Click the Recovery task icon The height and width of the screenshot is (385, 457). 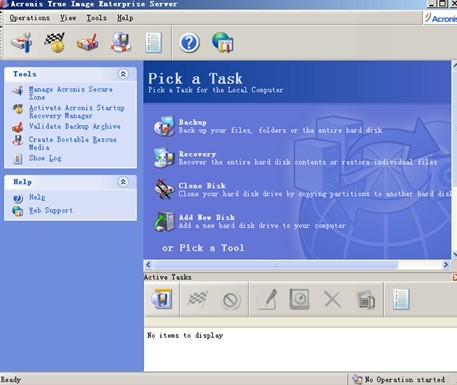[x=164, y=157]
